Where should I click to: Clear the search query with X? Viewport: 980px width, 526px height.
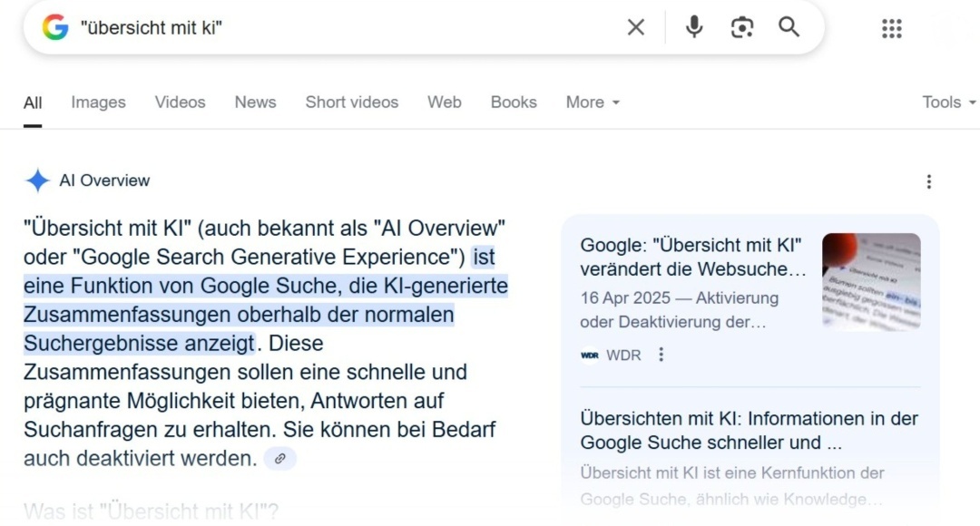(x=635, y=27)
